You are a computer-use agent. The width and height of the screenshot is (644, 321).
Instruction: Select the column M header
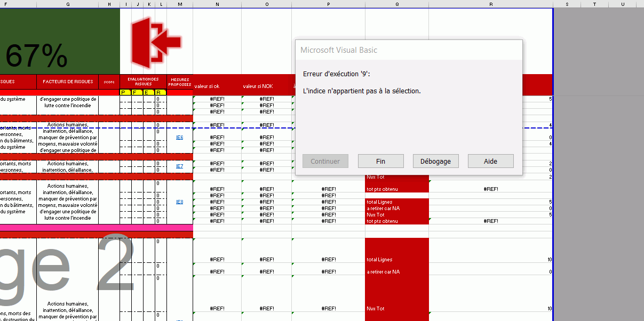pos(180,4)
